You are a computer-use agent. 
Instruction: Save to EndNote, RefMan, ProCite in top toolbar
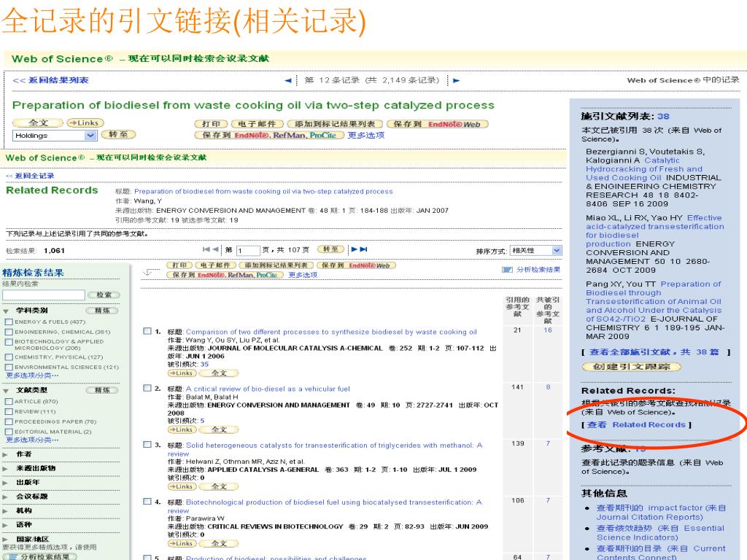[x=269, y=135]
